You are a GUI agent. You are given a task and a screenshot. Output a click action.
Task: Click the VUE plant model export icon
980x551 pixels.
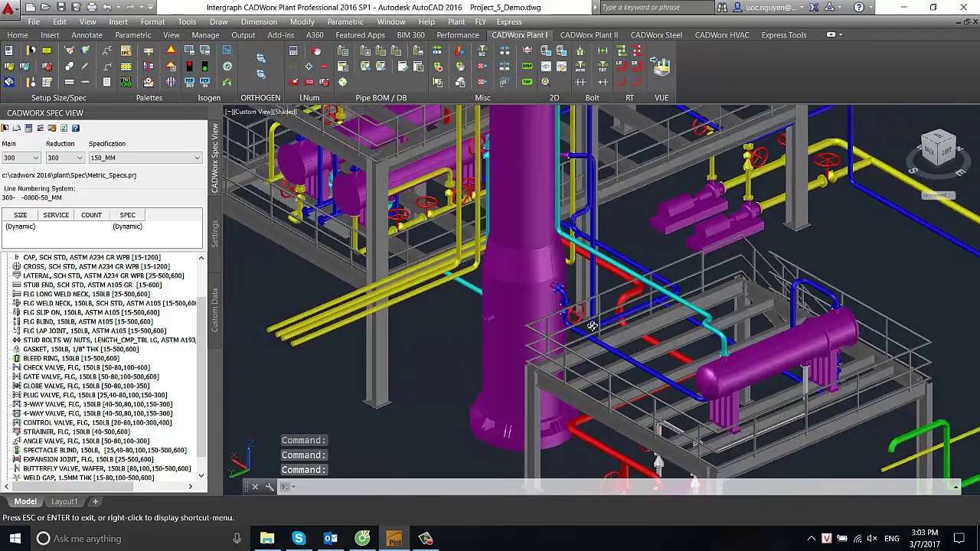click(x=661, y=67)
